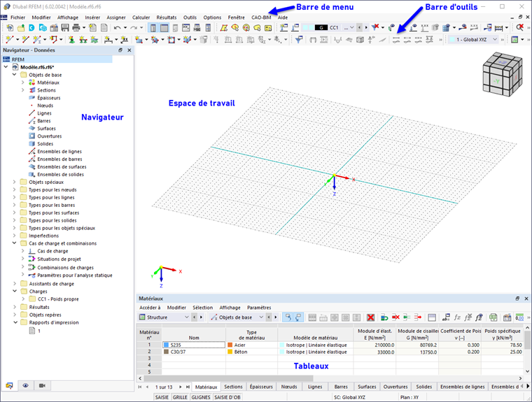Image resolution: width=532 pixels, height=402 pixels.
Task: Click the console script icon in the toolbar
Action: coord(186,28)
